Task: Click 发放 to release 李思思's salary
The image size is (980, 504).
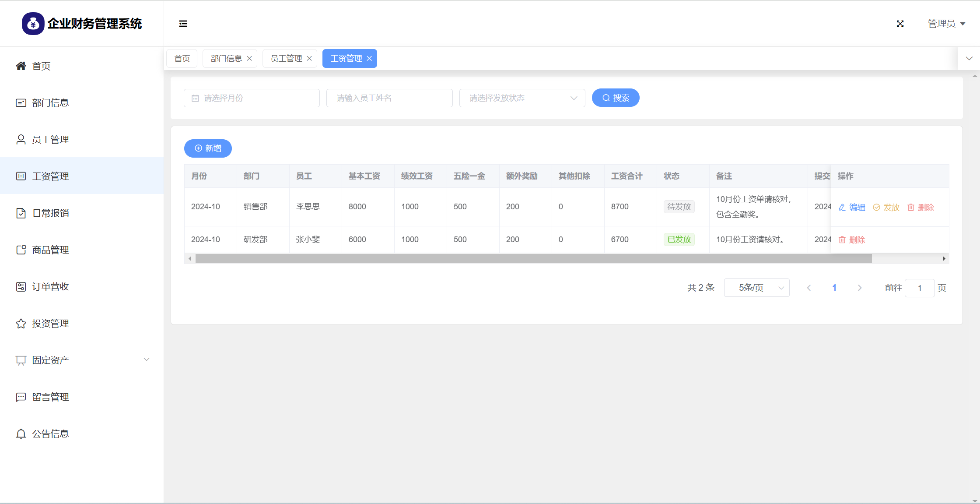Action: click(x=886, y=208)
